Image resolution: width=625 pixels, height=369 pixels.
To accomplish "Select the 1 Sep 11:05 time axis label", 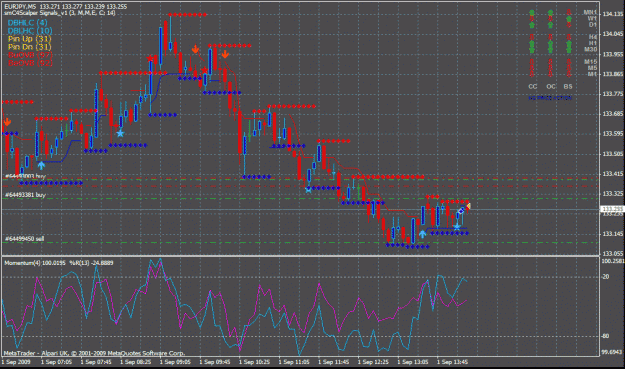I will tap(294, 362).
